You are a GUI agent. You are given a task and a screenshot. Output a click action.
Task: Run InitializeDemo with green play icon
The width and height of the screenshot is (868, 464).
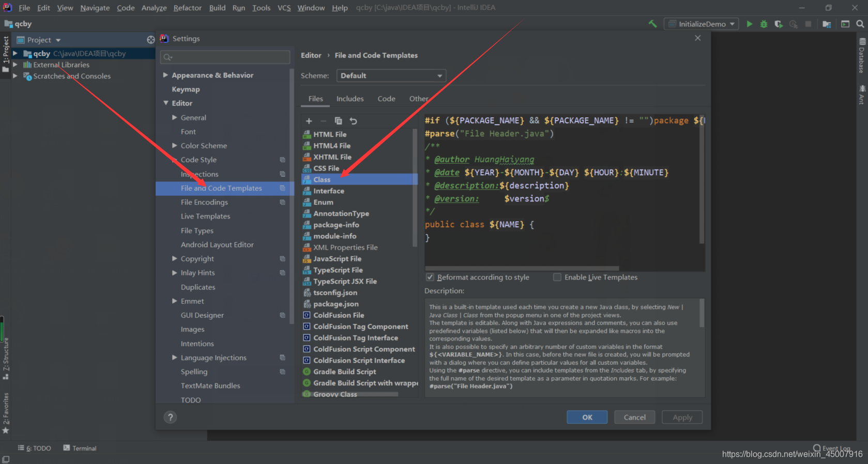click(749, 24)
